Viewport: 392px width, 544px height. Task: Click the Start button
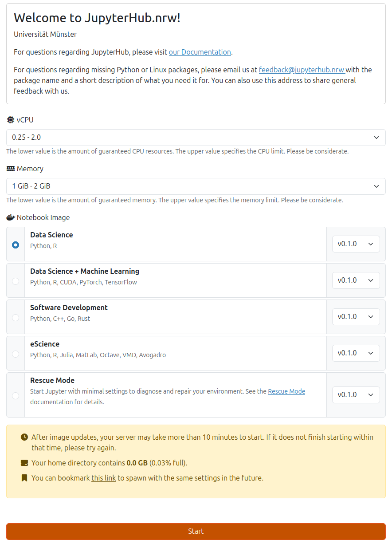coord(196,532)
